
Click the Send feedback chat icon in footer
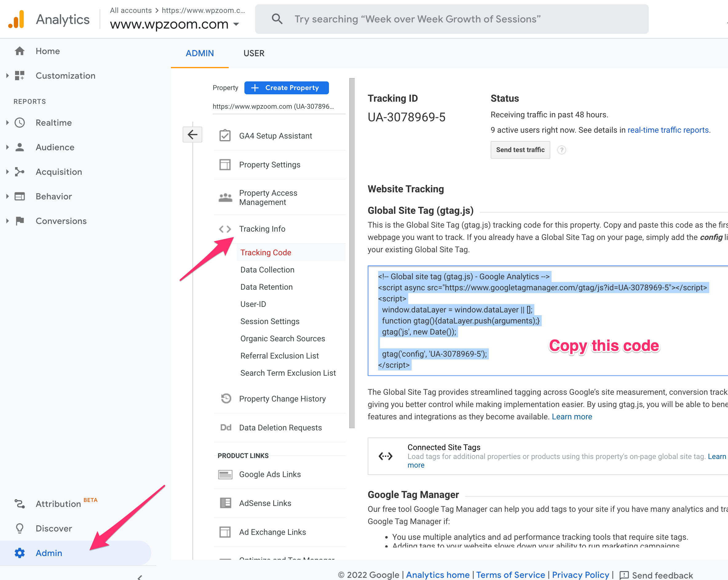point(624,575)
